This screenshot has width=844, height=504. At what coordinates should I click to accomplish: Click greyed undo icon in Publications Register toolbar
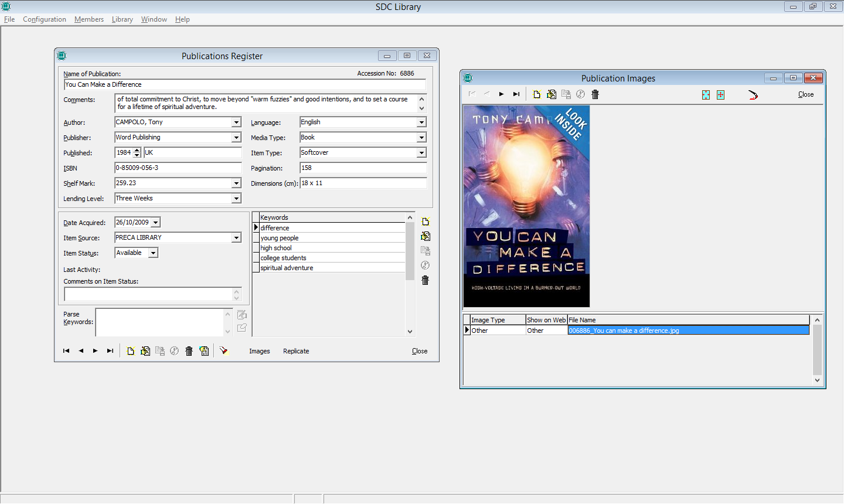pos(174,351)
